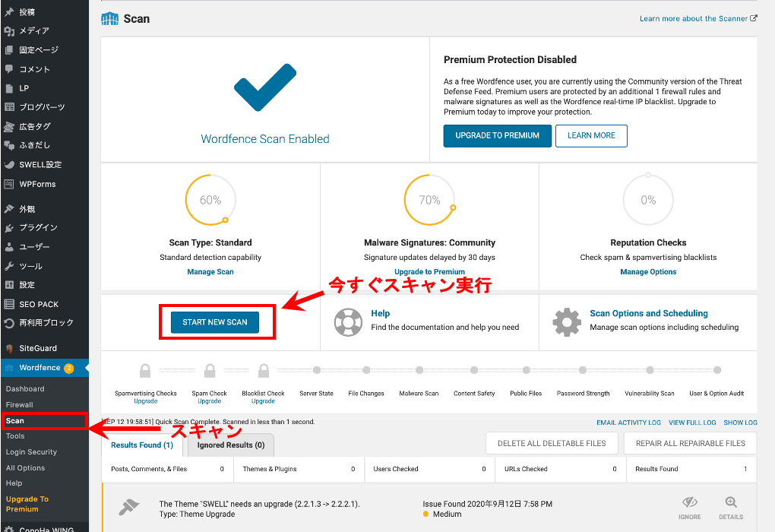The height and width of the screenshot is (532, 775).
Task: Click Manage Options under Reputation Checks
Action: [648, 272]
